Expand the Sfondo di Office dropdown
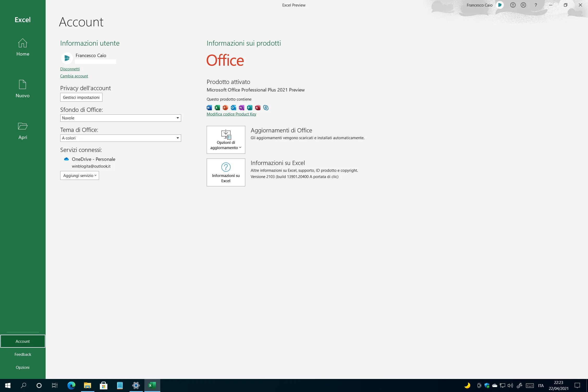The image size is (588, 392). tap(177, 118)
